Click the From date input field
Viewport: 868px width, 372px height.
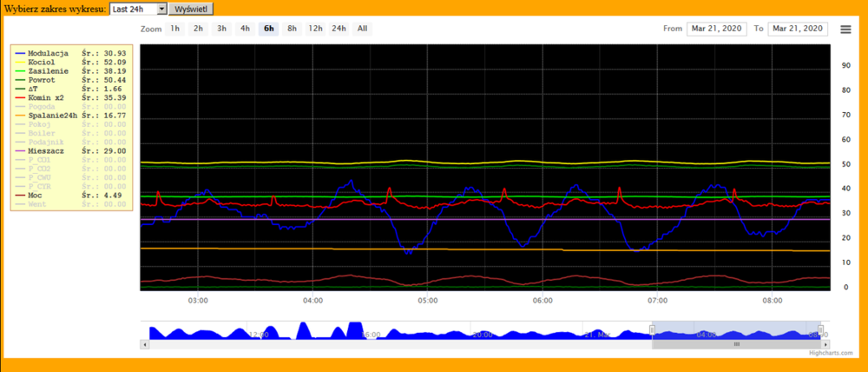pos(716,29)
